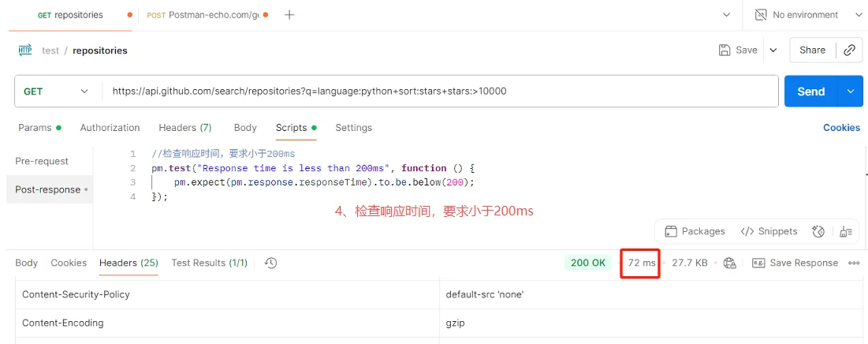Viewport: 868px width, 344px height.
Task: Open the Cookies link
Action: click(841, 127)
